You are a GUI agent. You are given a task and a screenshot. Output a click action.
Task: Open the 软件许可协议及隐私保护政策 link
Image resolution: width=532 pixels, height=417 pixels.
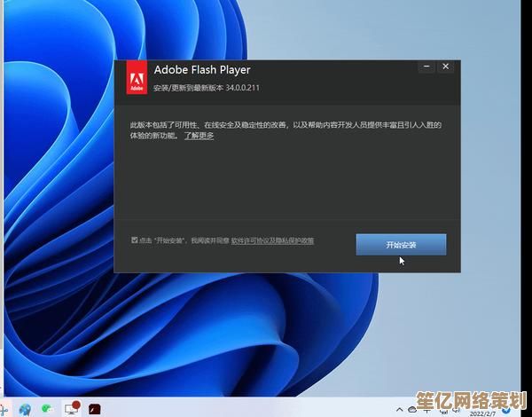[x=272, y=240]
